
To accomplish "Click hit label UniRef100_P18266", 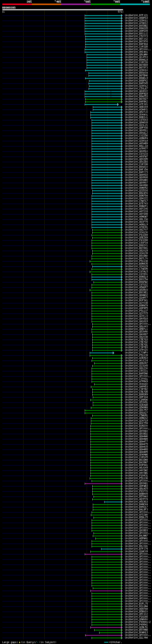I will point(136,617).
